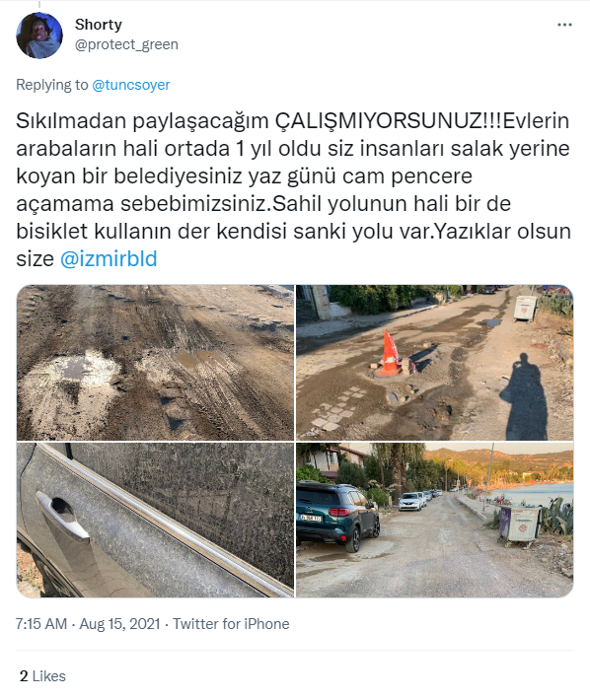Open the Shorty display name profile
Screen dimensions: 590x700
coord(99,25)
